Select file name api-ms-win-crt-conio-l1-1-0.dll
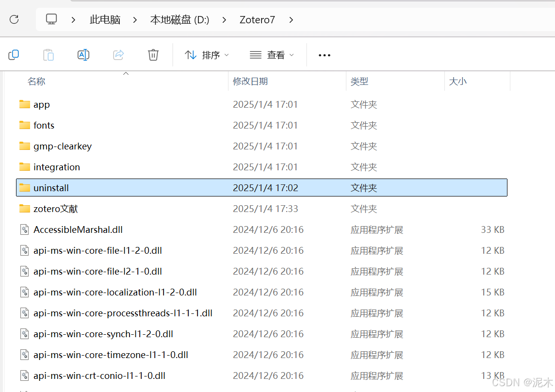The height and width of the screenshot is (392, 555). coord(99,376)
